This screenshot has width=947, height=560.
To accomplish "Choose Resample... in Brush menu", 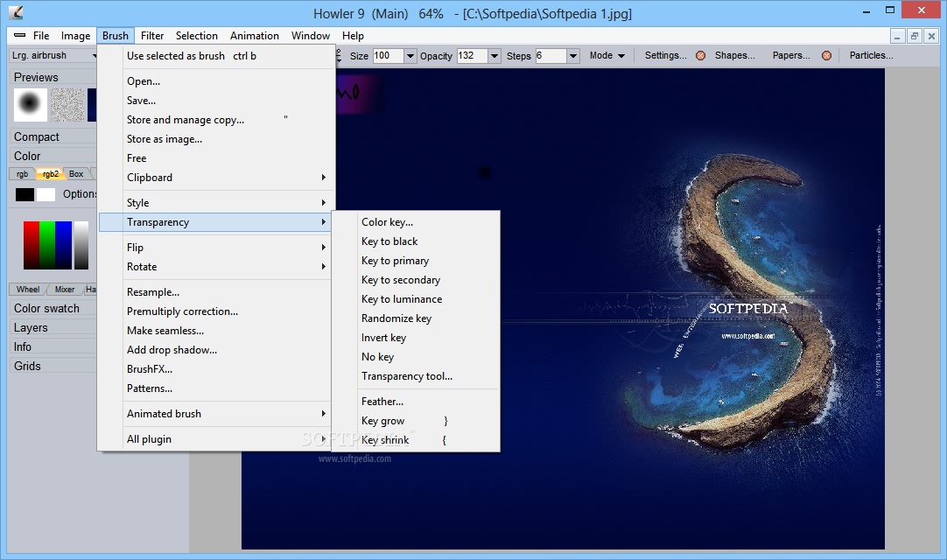I will (216, 292).
